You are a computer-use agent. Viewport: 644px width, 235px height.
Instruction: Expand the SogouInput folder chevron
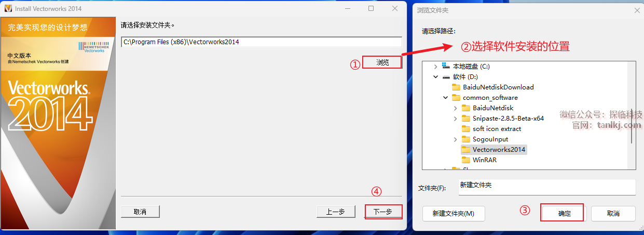click(455, 139)
